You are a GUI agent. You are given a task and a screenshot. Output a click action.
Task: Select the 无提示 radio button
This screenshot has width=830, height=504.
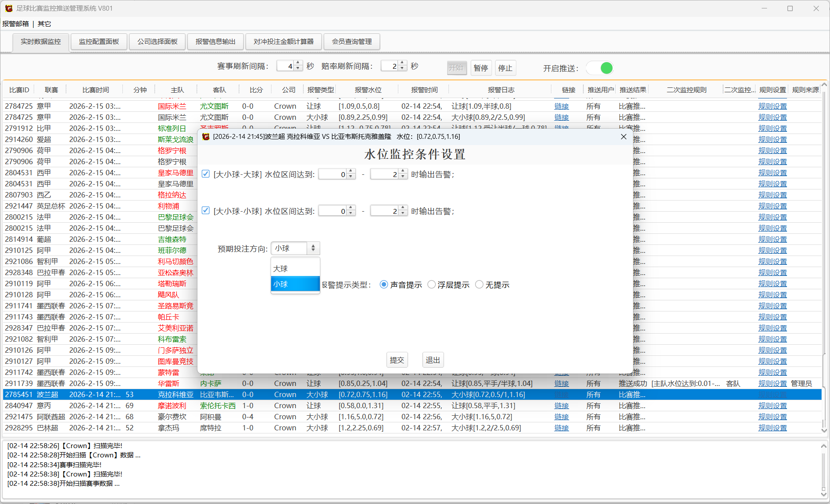click(x=479, y=285)
